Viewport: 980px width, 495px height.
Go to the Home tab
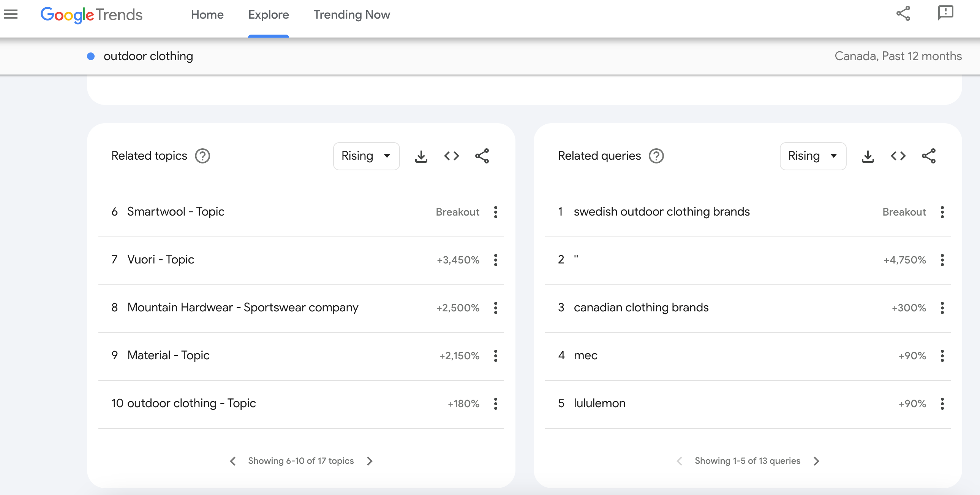[x=207, y=14]
